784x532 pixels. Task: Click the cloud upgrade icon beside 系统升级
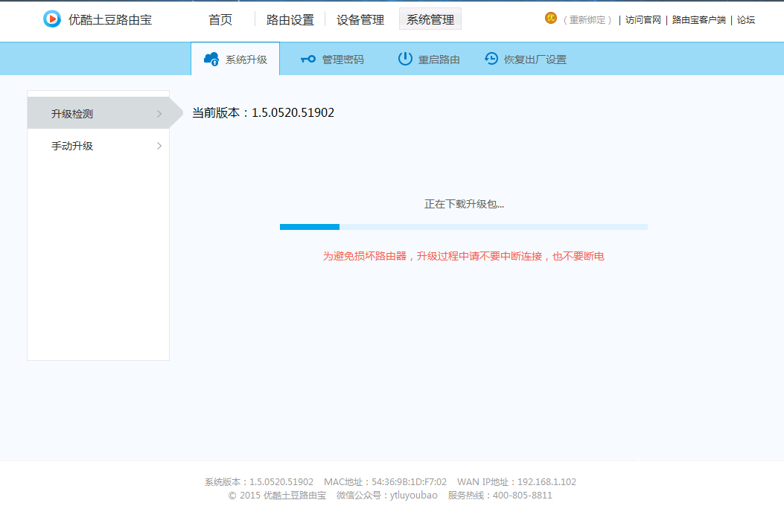211,59
